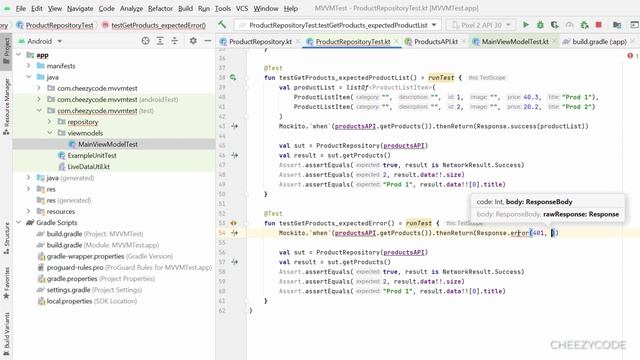Viewport: 640px width, 360px height.
Task: Hide the project panel
Action: (207, 41)
